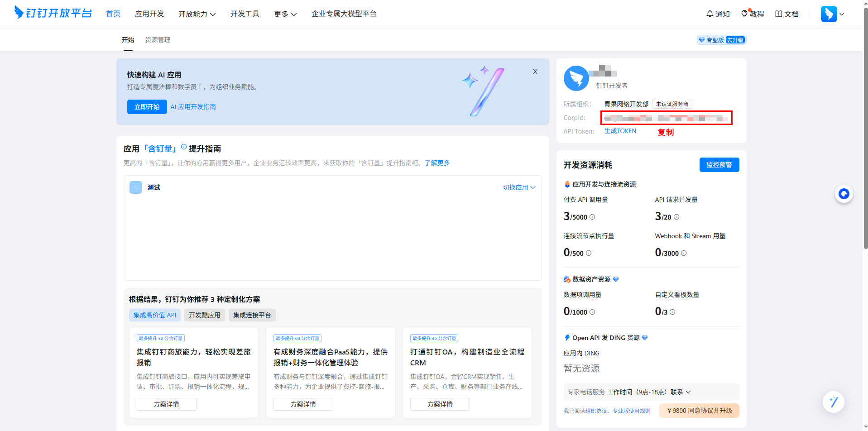The image size is (868, 431).
Task: Click the 专业版 去升级 badge
Action: coord(722,40)
